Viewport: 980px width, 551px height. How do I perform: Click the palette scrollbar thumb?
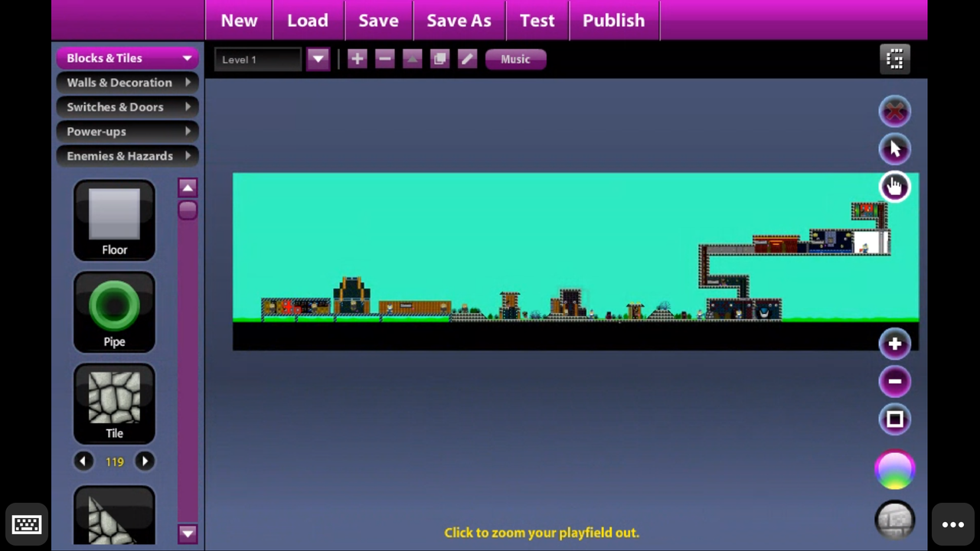[188, 210]
